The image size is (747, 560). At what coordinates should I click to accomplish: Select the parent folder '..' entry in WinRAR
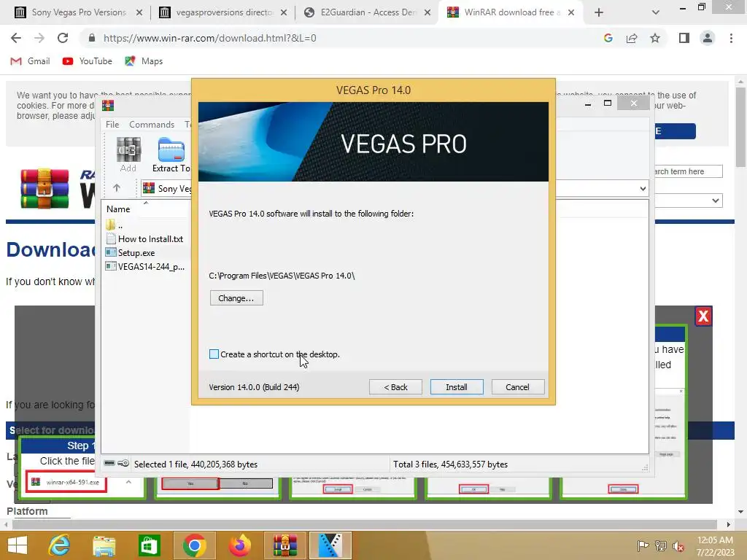(115, 225)
